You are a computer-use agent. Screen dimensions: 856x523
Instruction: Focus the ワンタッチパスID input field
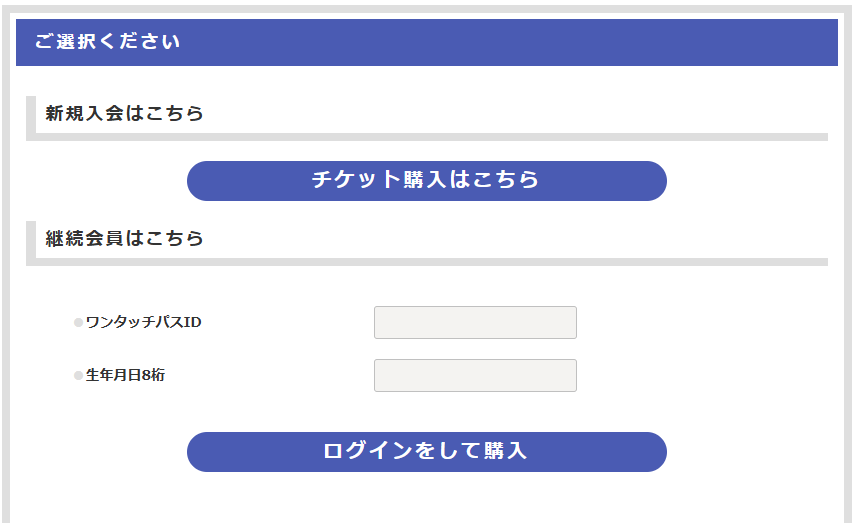[475, 323]
